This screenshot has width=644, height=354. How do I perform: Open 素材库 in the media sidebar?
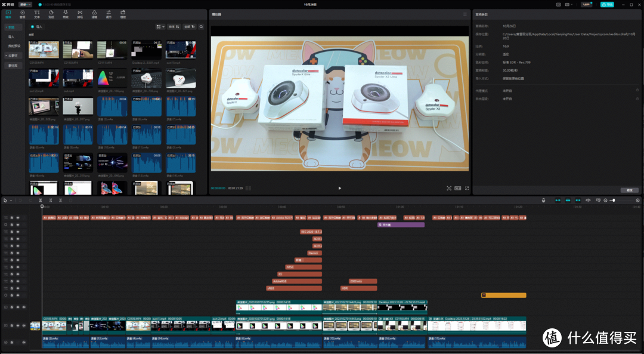point(13,66)
